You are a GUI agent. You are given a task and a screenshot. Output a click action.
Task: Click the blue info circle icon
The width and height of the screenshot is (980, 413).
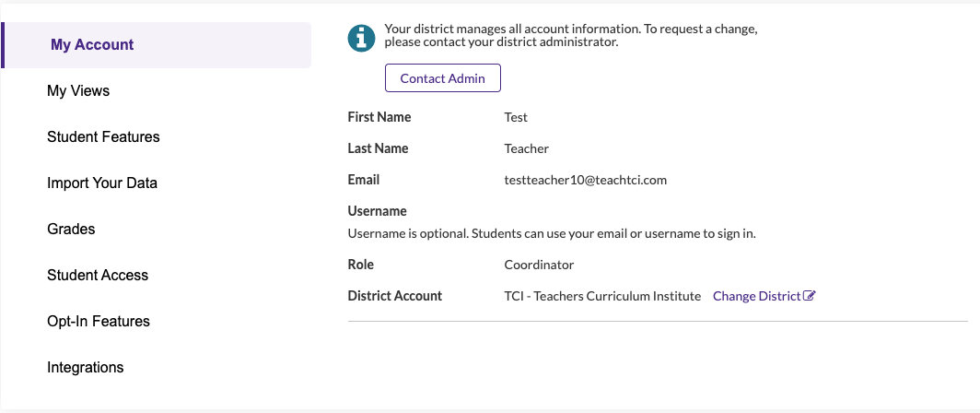click(x=362, y=38)
